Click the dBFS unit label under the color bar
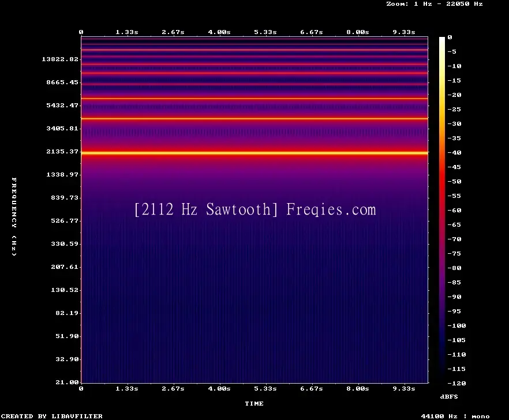The height and width of the screenshot is (420, 509). (449, 396)
